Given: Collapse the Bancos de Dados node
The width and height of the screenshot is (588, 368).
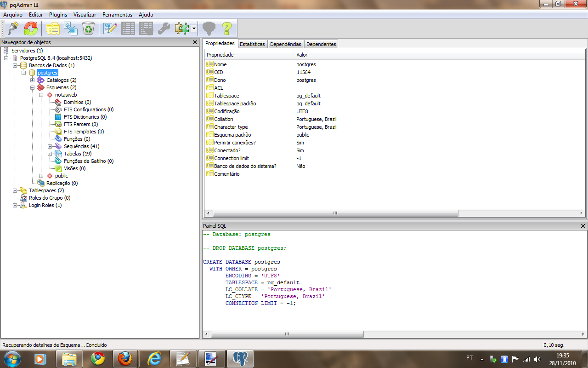Looking at the screenshot, I should coord(15,65).
